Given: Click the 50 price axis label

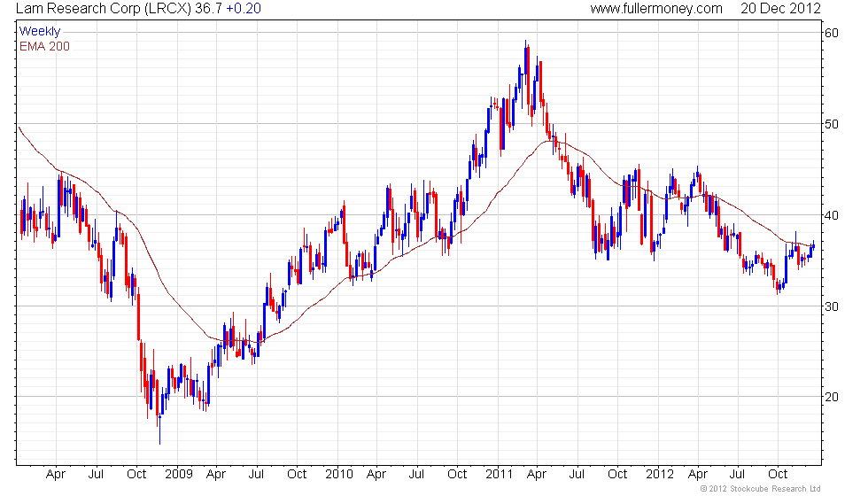Looking at the screenshot, I should pos(831,125).
